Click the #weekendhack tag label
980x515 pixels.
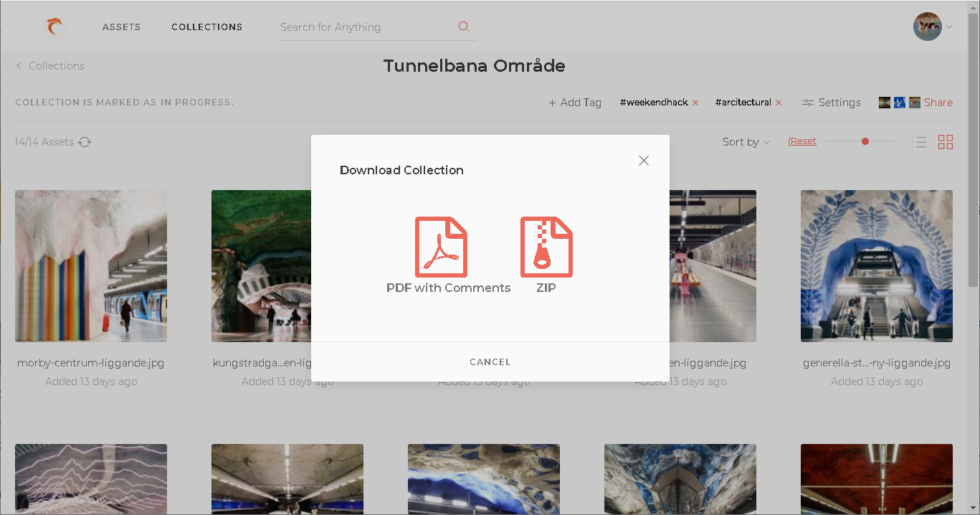click(654, 103)
